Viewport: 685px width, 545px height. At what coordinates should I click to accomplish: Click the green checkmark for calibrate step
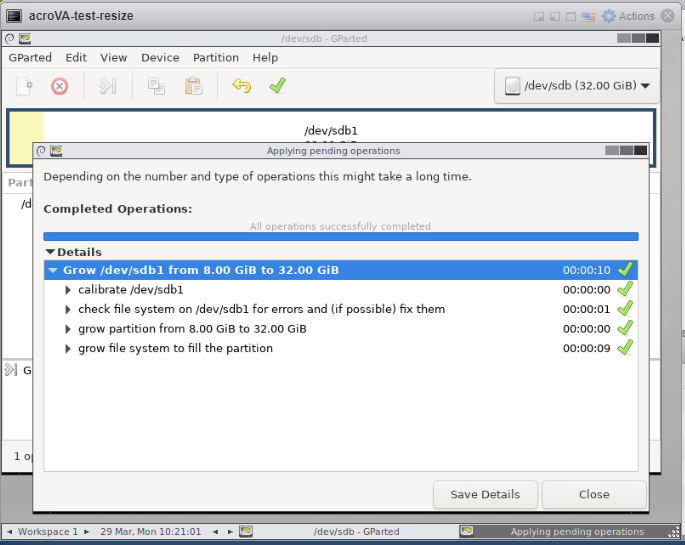coord(625,289)
